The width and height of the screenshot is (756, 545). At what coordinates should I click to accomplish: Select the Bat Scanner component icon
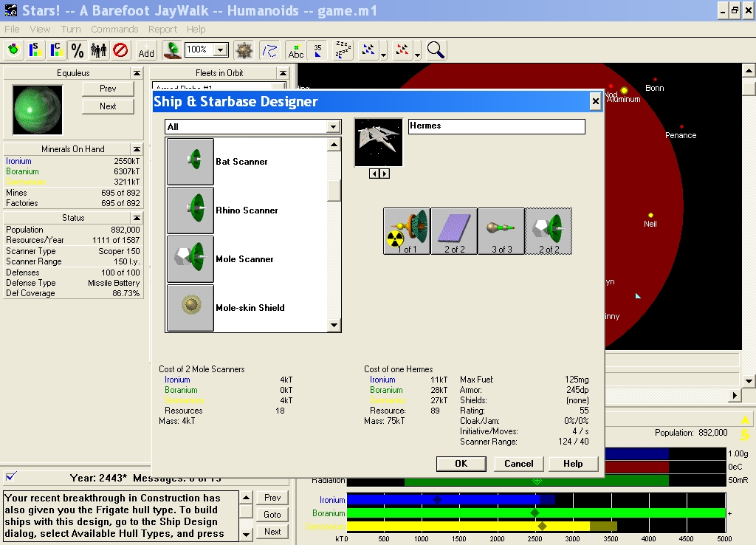tap(190, 162)
